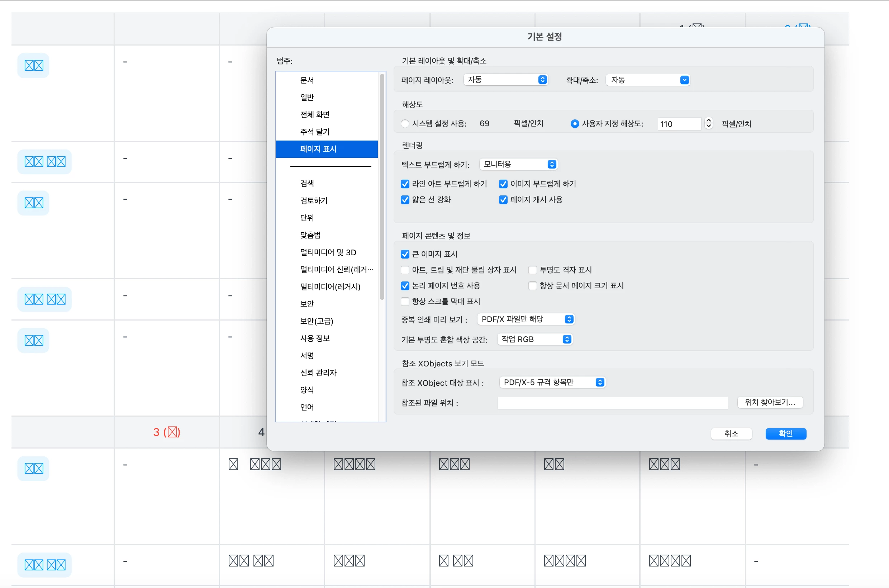Expand the 페이지 레이아웃 dropdown
The width and height of the screenshot is (889, 588).
point(506,80)
